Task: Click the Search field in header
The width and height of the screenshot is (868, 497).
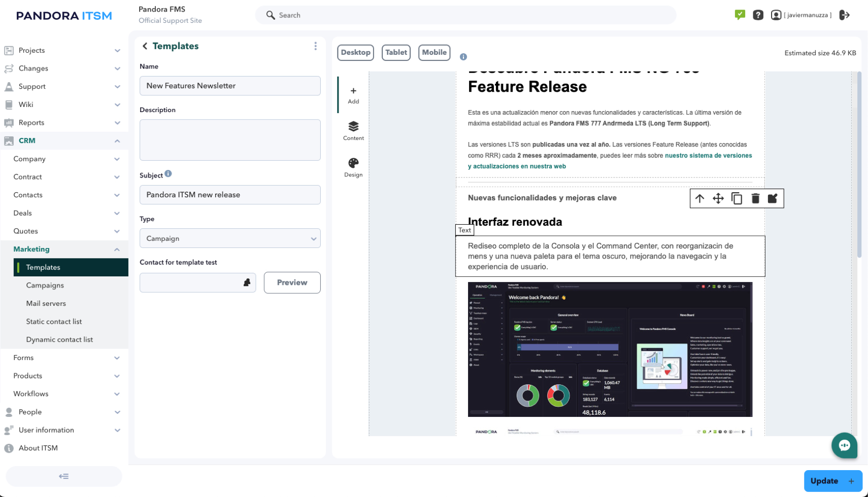Action: [x=465, y=15]
